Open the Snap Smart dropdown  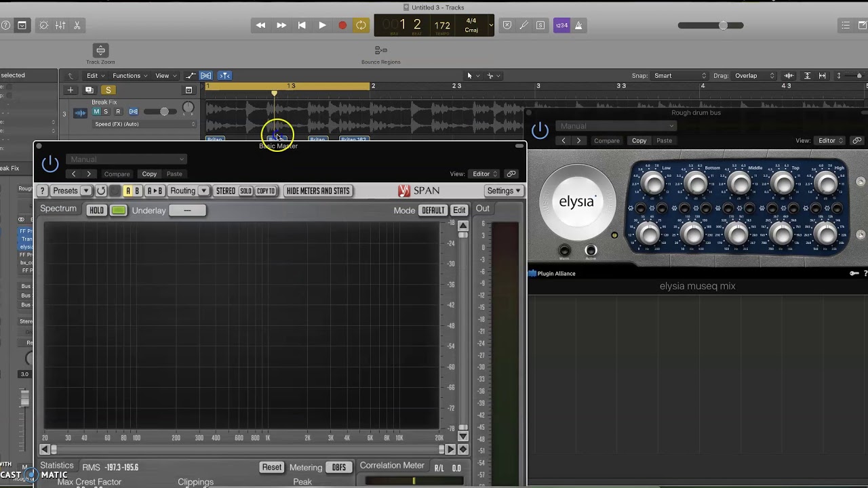tap(680, 75)
